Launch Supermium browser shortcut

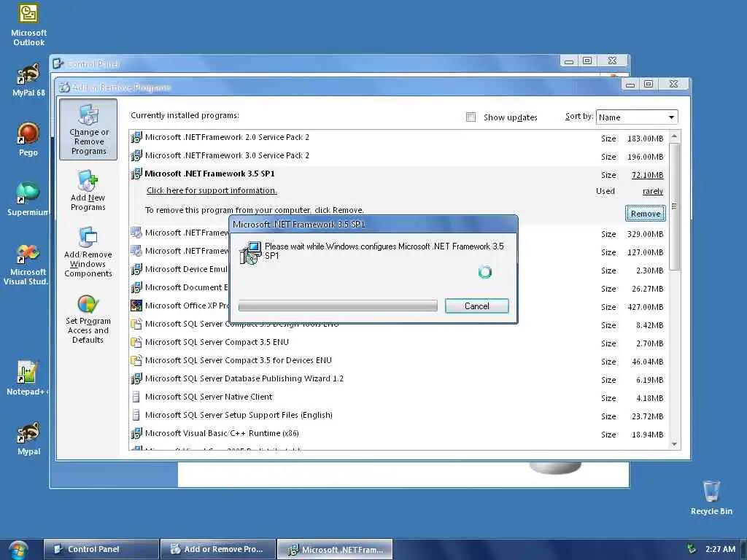[28, 199]
